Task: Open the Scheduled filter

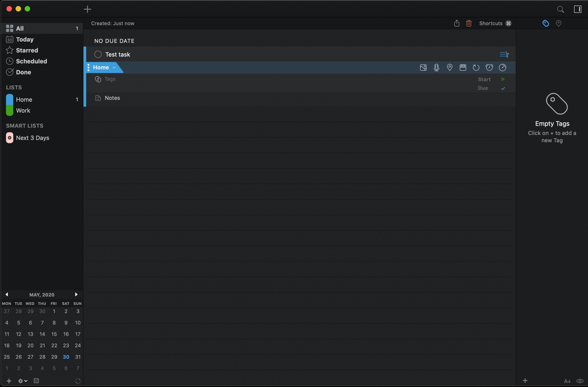Action: pyautogui.click(x=42, y=61)
